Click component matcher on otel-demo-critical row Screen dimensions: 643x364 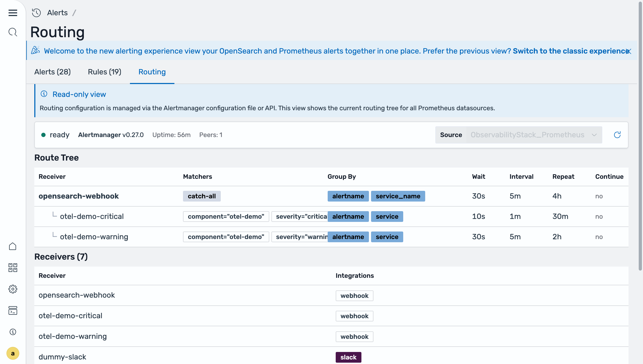coord(226,217)
